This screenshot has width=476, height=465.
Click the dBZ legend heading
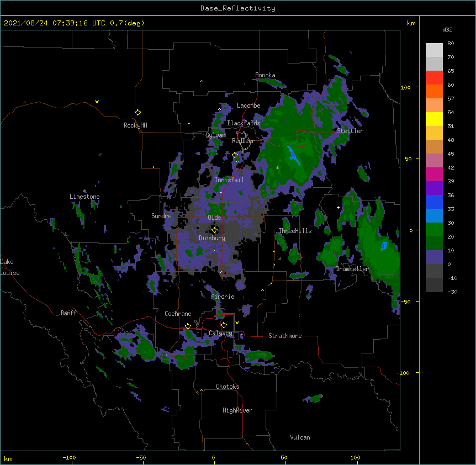447,30
